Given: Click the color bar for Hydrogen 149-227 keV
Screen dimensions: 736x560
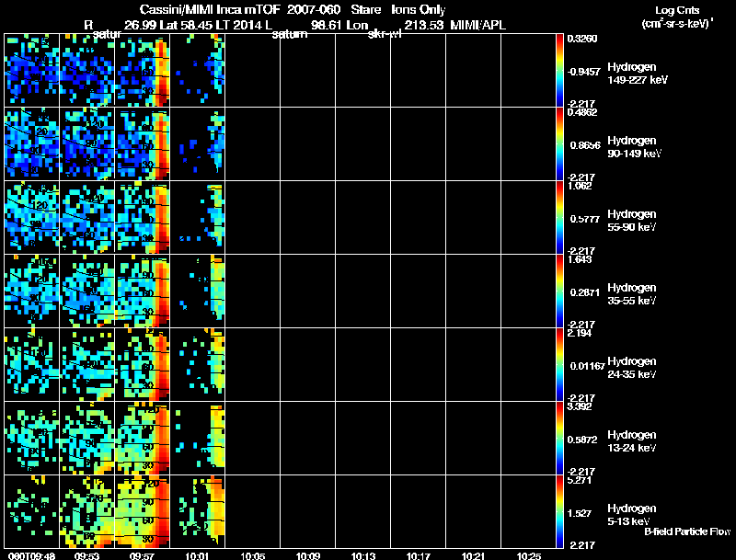Looking at the screenshot, I should point(560,69).
